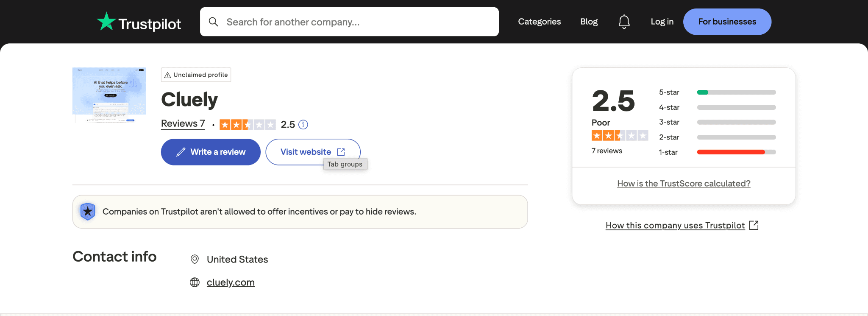Click the external link icon on Visit website
This screenshot has height=316, width=868.
(341, 152)
